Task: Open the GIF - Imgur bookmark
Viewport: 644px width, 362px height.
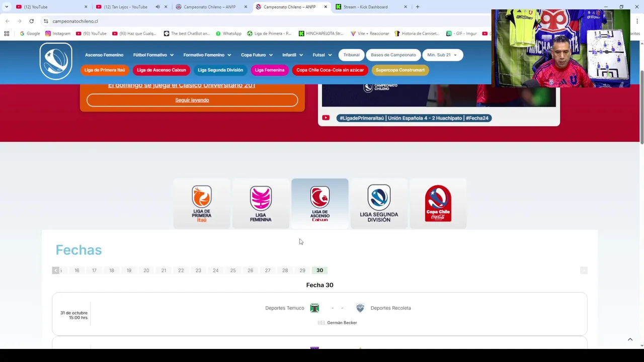Action: 461,34
